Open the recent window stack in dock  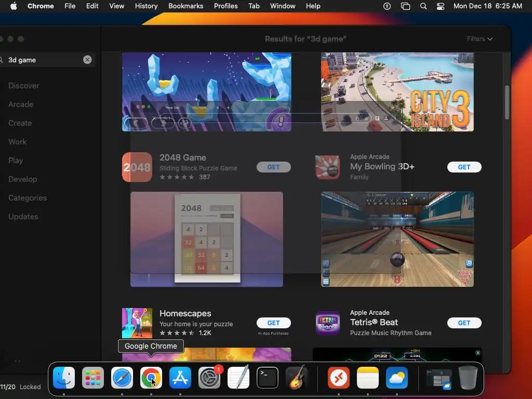click(438, 378)
